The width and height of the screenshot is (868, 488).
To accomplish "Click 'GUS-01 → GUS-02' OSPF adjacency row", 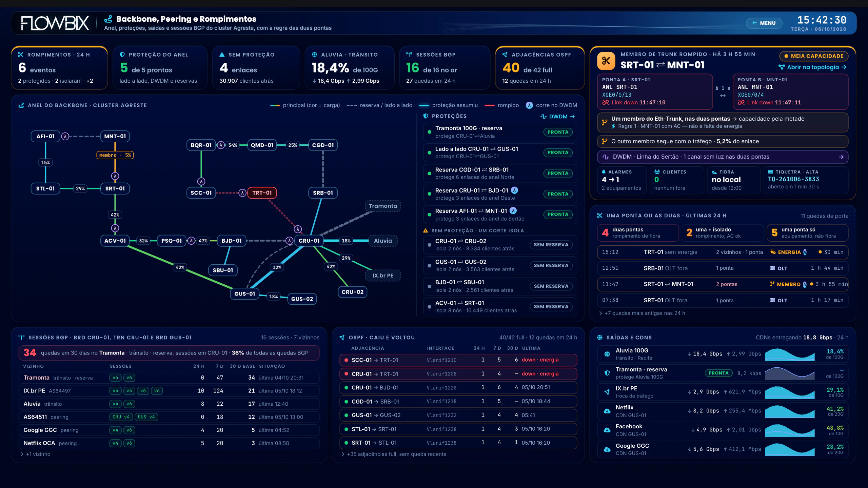I will coord(458,415).
